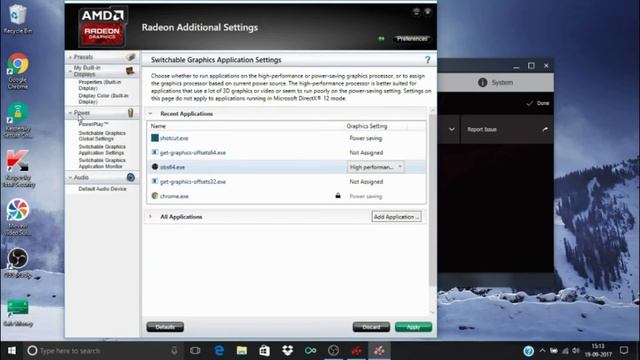Click the Presets panel icon
Viewport: 640px width, 360px height.
[131, 57]
